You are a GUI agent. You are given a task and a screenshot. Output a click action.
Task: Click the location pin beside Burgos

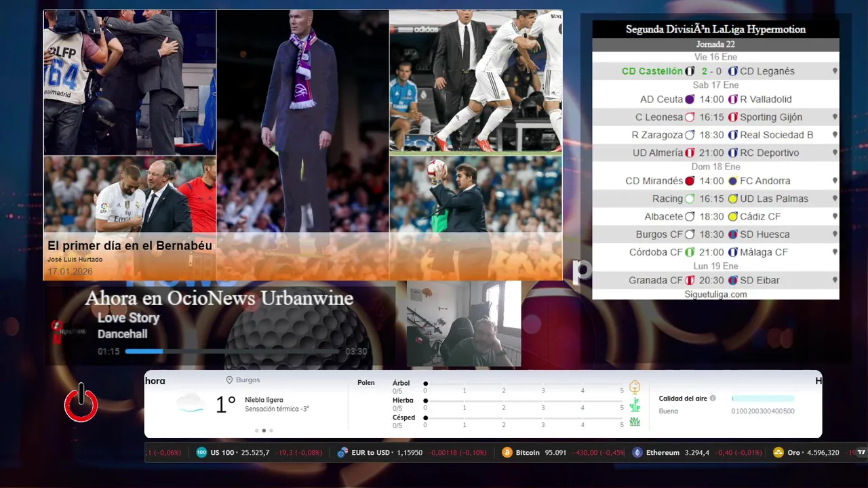[229, 380]
